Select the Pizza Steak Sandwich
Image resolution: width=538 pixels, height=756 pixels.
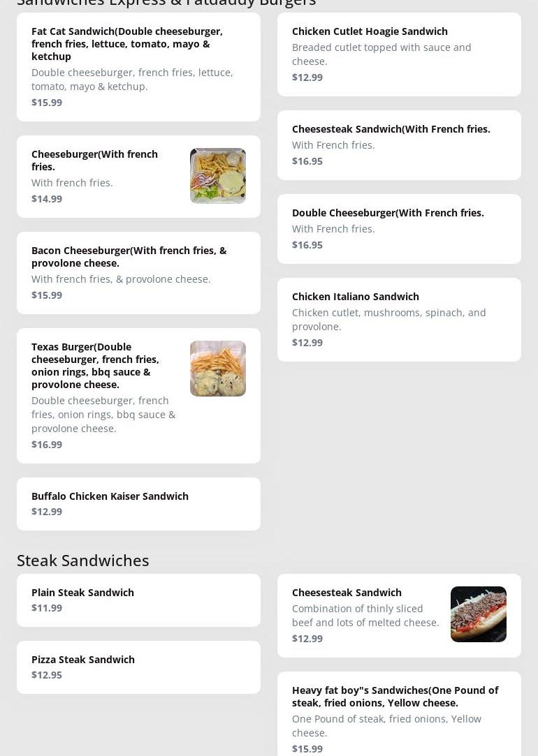point(138,667)
